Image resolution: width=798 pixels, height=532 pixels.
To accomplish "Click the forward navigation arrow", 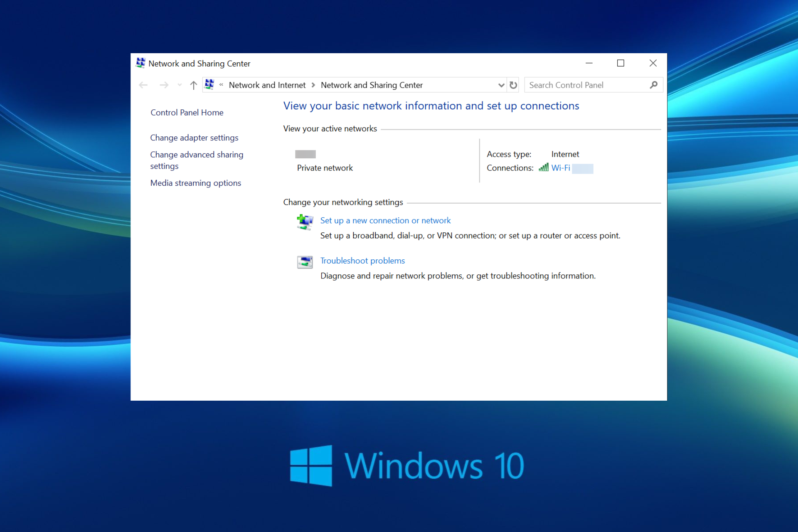I will click(x=164, y=85).
